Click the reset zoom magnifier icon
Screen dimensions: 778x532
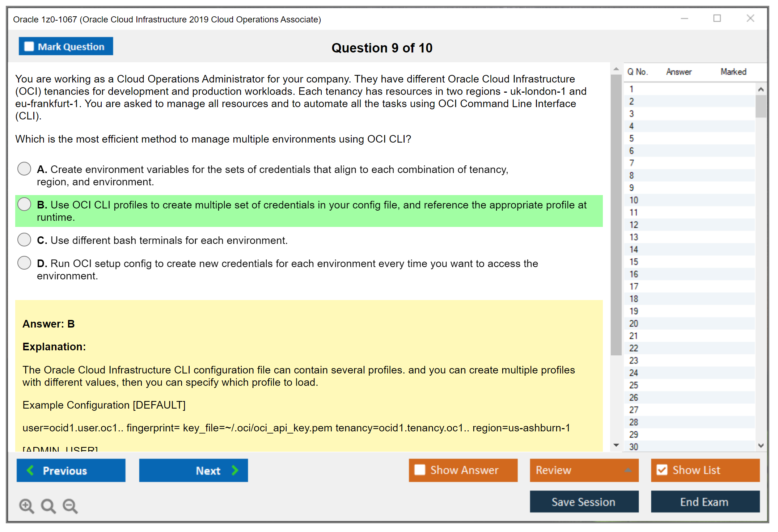tap(48, 506)
